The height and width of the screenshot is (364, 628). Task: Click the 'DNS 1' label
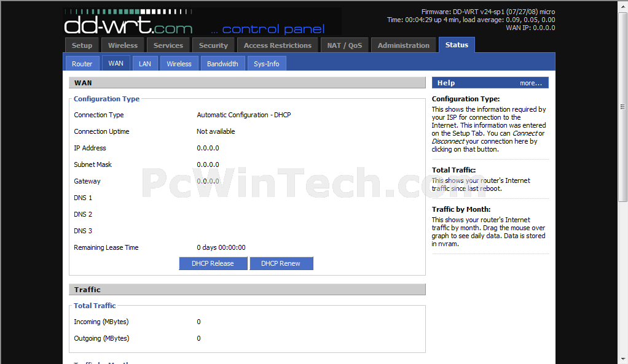click(83, 198)
